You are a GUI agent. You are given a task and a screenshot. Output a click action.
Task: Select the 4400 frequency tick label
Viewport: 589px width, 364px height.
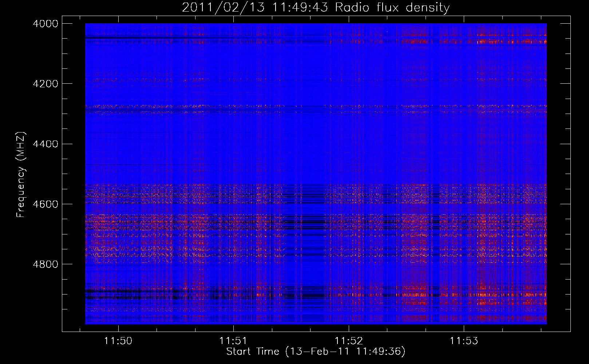pyautogui.click(x=46, y=144)
